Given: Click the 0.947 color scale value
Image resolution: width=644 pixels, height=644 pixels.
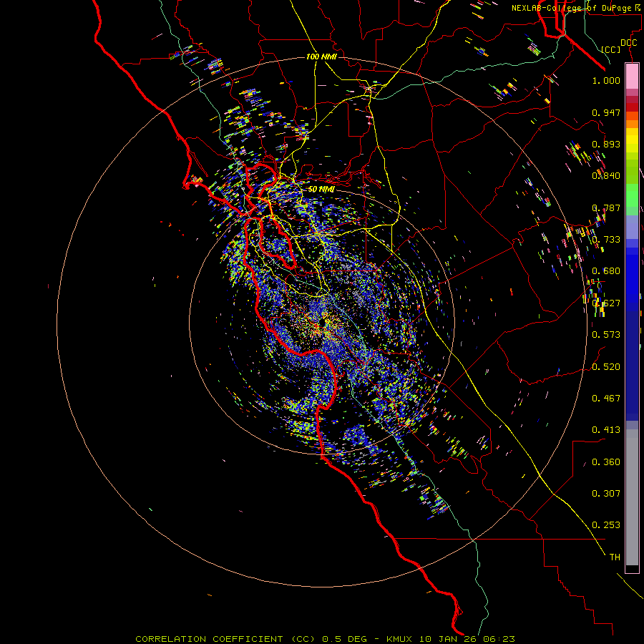Looking at the screenshot, I should pyautogui.click(x=606, y=112).
